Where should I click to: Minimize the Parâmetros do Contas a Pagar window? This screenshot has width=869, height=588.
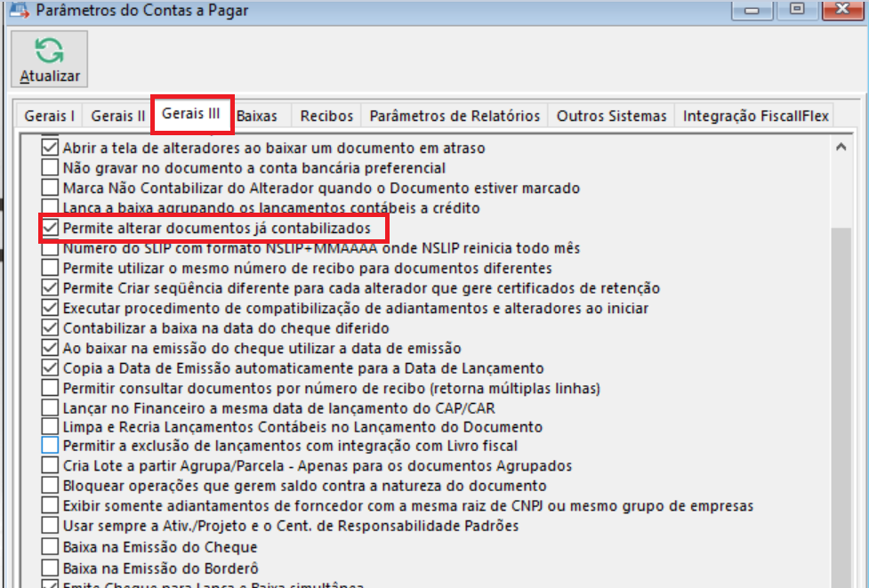tap(752, 10)
